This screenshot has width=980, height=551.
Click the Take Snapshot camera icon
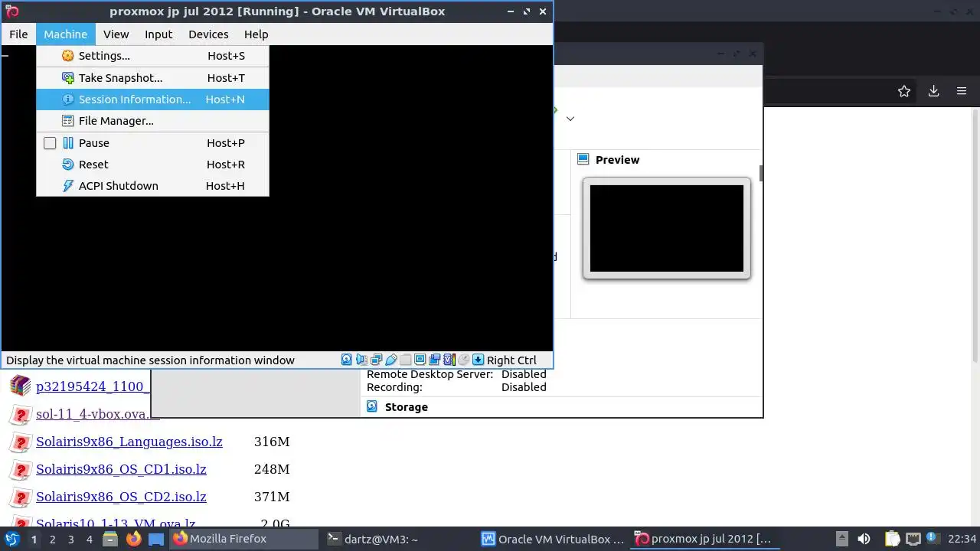point(67,78)
